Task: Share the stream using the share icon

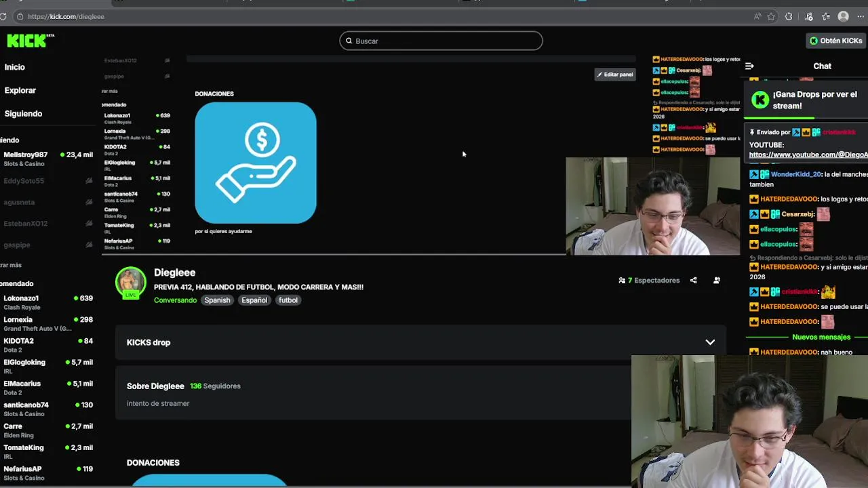Action: 693,280
